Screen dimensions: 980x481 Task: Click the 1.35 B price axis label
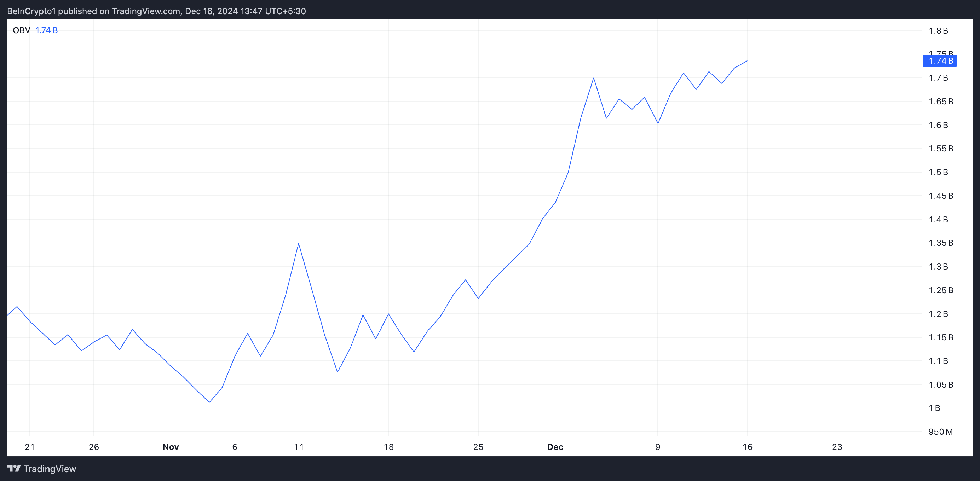940,243
